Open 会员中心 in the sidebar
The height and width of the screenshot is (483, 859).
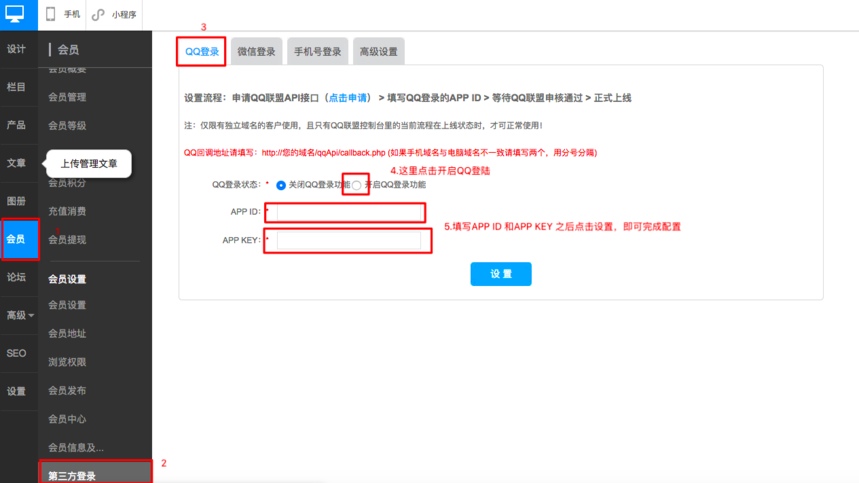pyautogui.click(x=67, y=419)
